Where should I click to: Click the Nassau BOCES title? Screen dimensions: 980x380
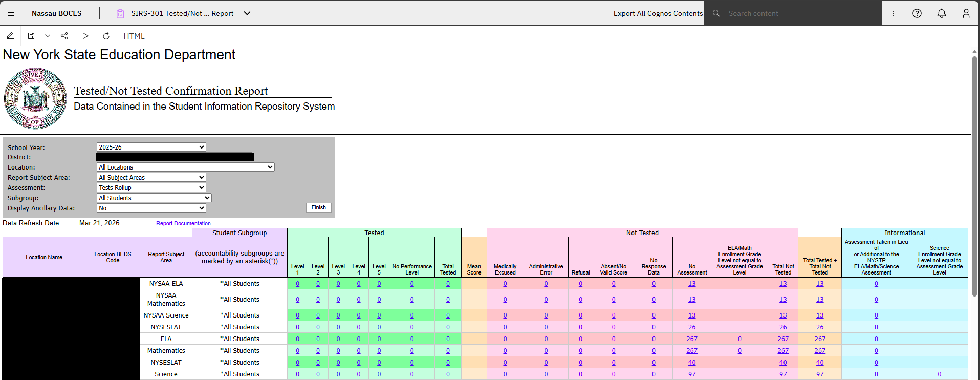[56, 13]
